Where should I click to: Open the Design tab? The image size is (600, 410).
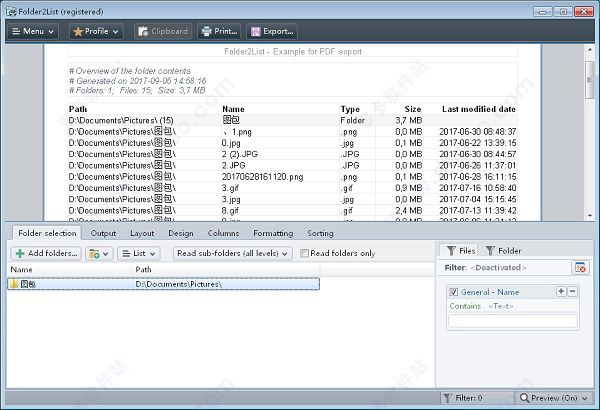[x=181, y=233]
